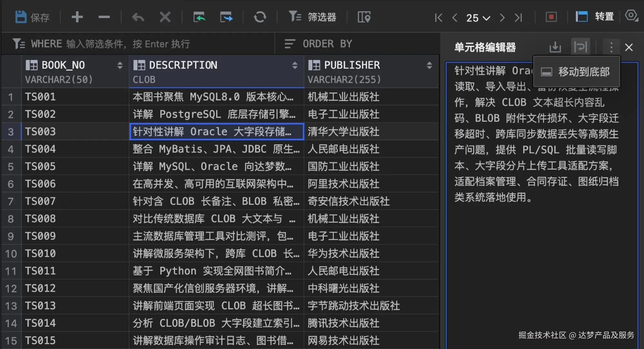Go to the next page of results

pos(502,18)
